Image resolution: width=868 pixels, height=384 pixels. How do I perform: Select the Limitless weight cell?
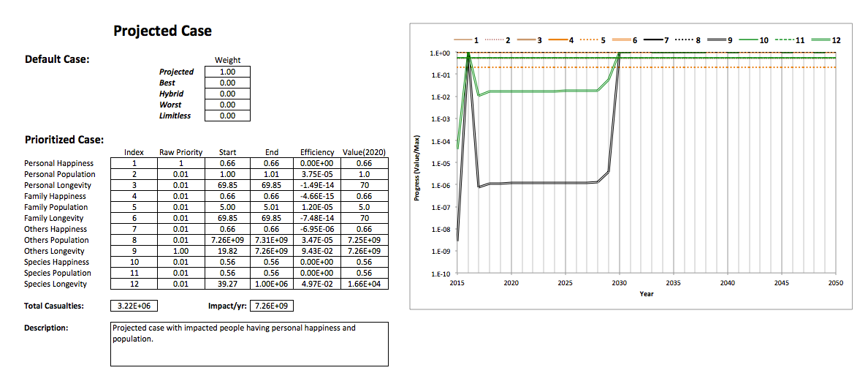click(x=227, y=116)
